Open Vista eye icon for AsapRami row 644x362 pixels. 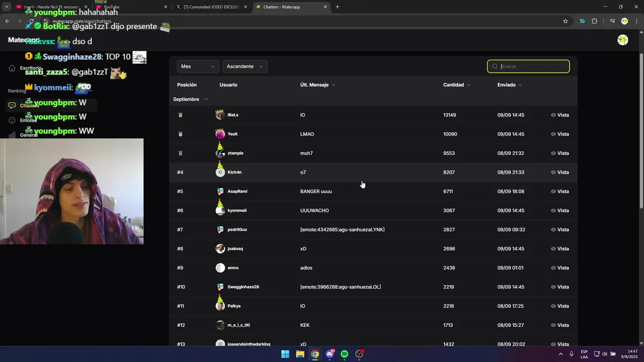coord(553,192)
